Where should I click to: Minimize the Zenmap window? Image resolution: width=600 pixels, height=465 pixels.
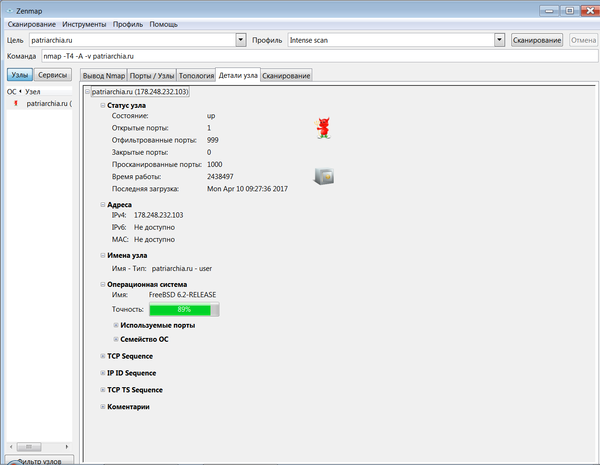click(x=549, y=11)
